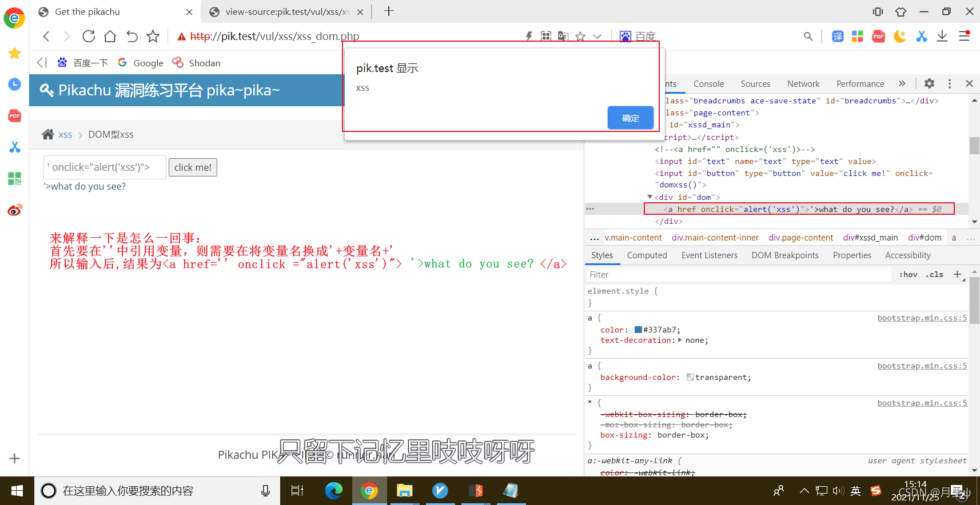The height and width of the screenshot is (505, 980).
Task: Open Task View in the taskbar
Action: point(297,491)
